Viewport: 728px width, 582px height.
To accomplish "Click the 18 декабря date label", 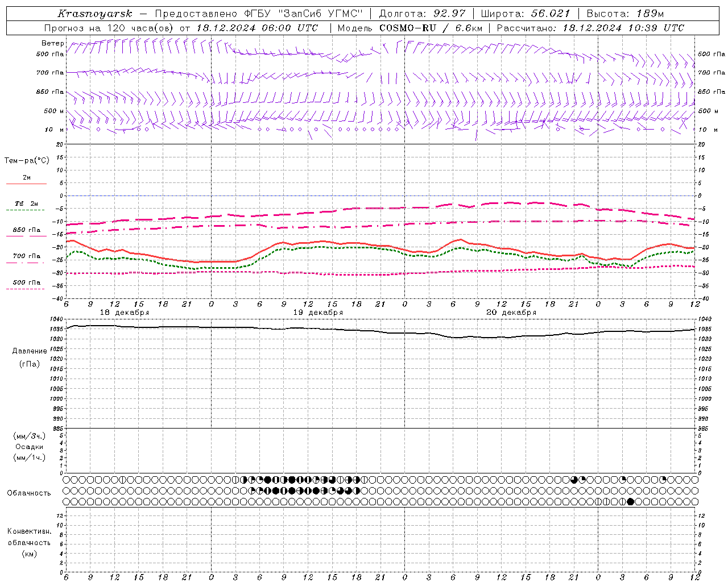I will click(x=125, y=313).
